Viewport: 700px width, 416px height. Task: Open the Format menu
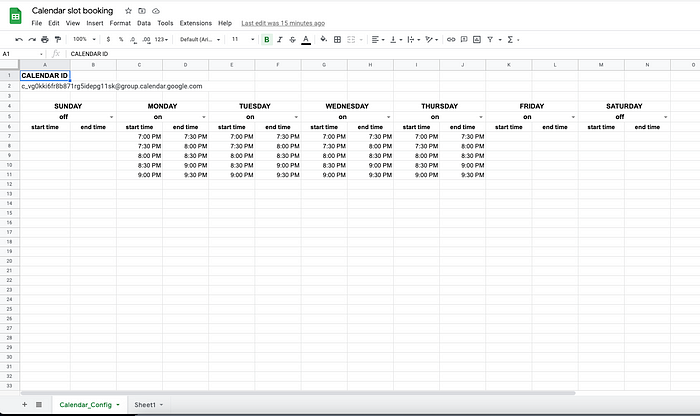tap(120, 23)
